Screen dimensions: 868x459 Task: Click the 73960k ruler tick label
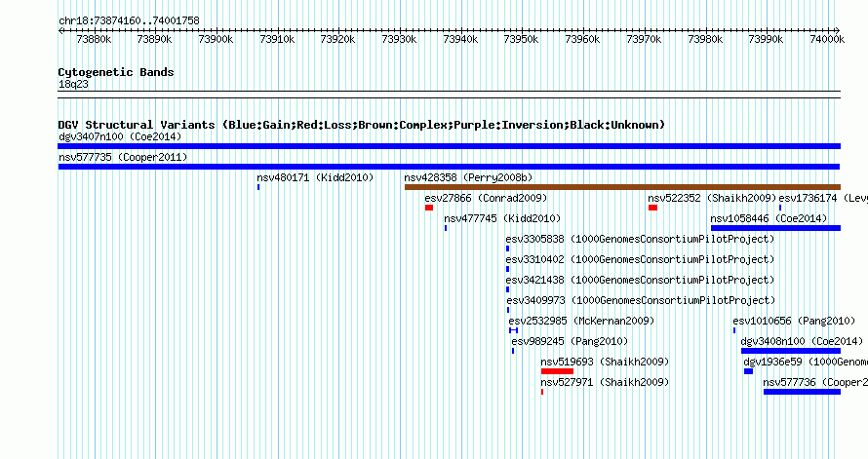click(582, 39)
